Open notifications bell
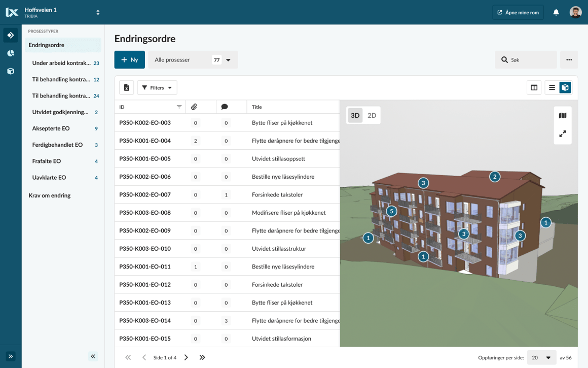The width and height of the screenshot is (588, 368). (556, 12)
